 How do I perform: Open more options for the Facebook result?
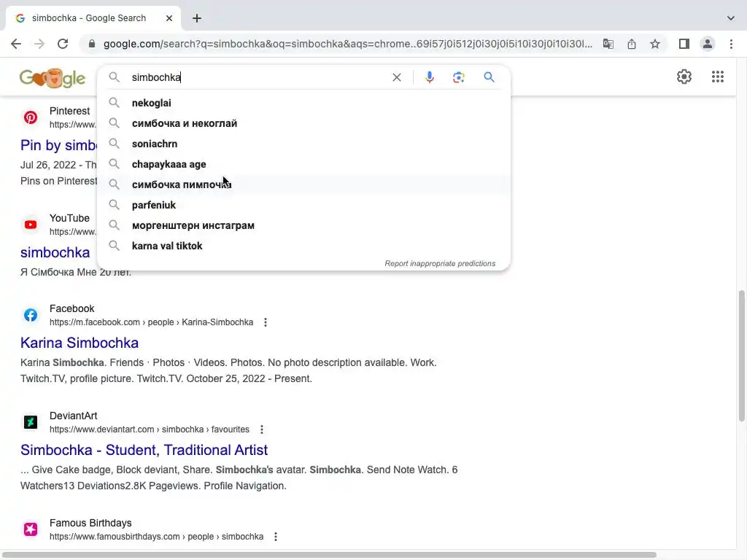pos(266,322)
